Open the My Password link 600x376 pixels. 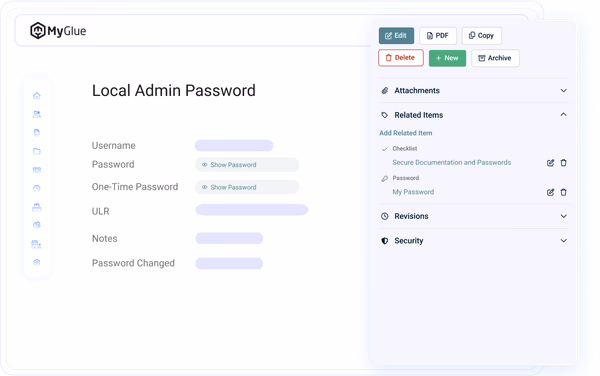pyautogui.click(x=413, y=192)
